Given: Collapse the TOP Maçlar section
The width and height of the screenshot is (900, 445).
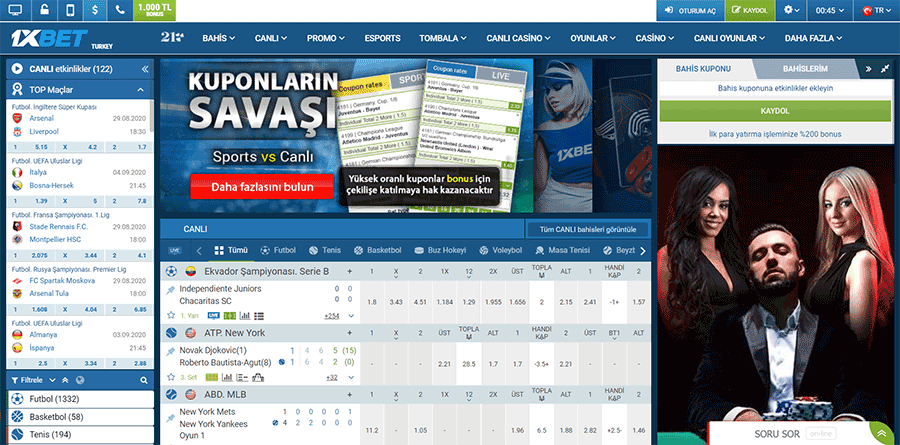Looking at the screenshot, I should pyautogui.click(x=141, y=90).
